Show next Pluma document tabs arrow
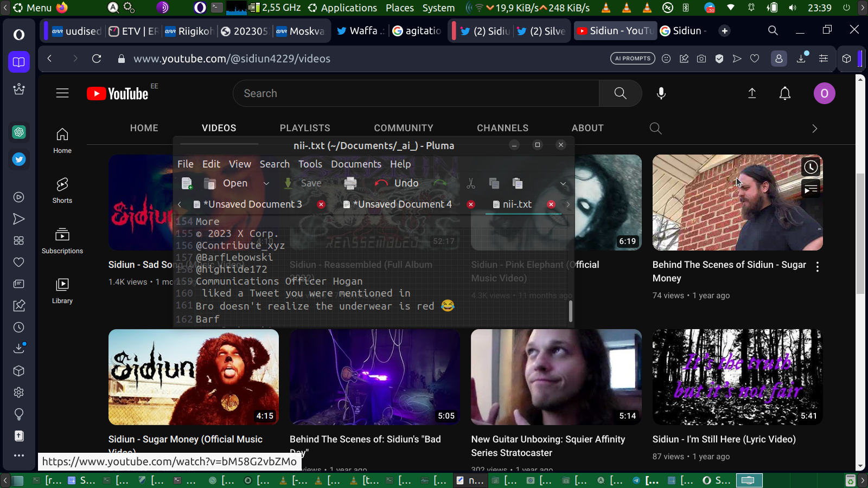 (x=568, y=204)
